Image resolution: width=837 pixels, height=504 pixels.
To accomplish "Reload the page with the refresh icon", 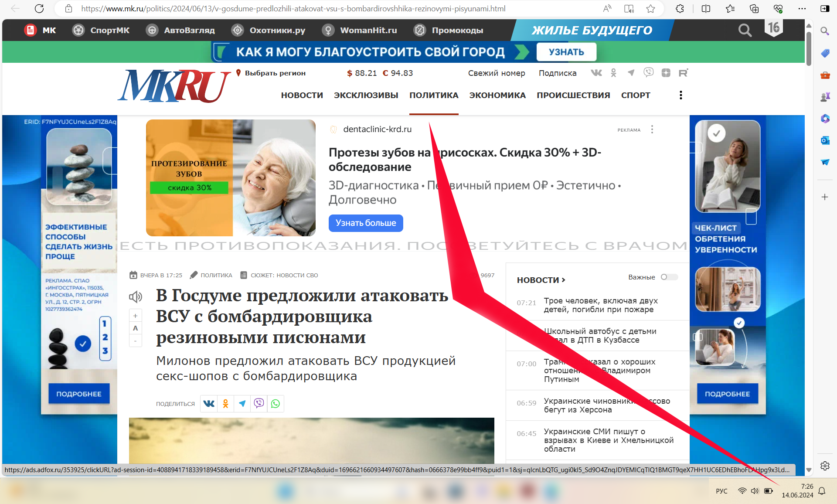I will pos(39,8).
